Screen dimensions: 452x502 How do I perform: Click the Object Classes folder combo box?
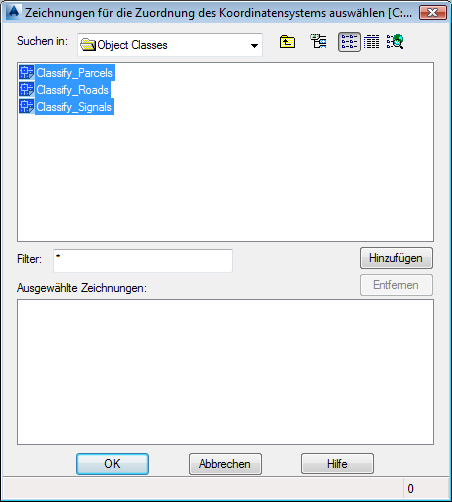click(x=170, y=45)
